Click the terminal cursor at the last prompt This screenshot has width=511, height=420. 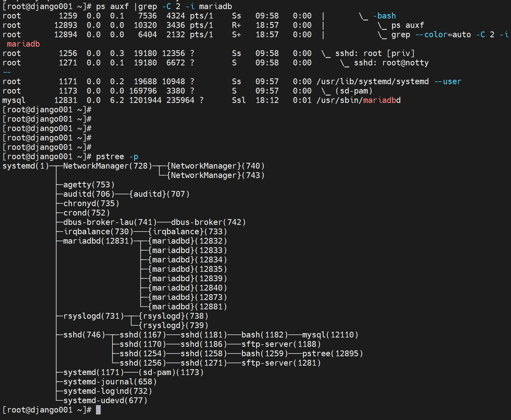point(98,410)
